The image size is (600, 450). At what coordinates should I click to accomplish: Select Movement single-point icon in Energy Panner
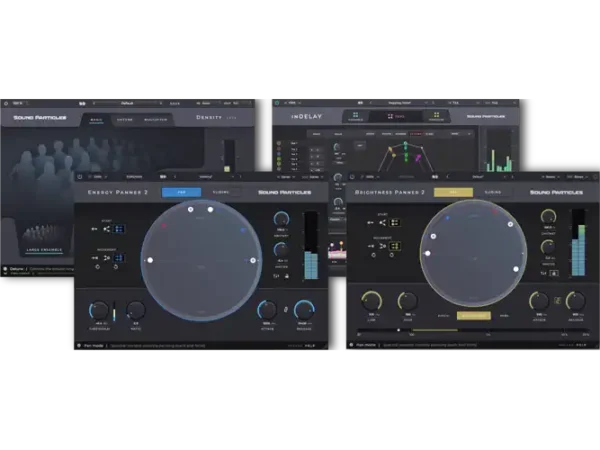pyautogui.click(x=94, y=258)
